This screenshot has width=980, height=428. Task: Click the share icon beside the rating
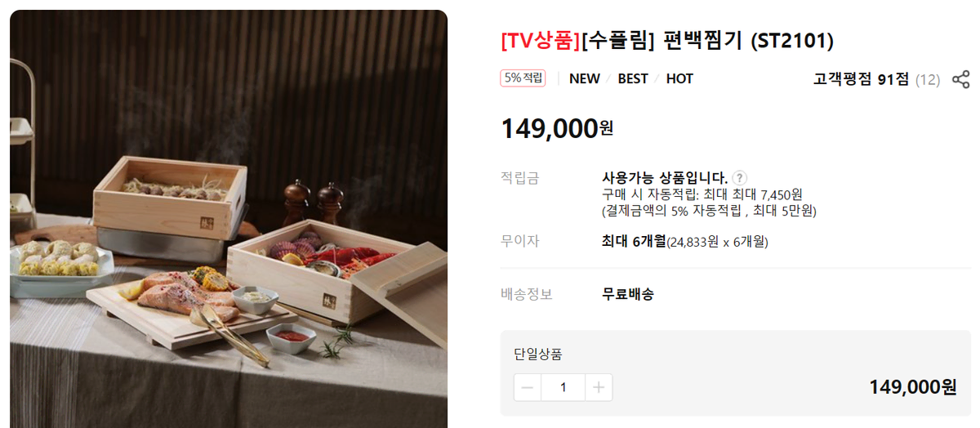(x=961, y=79)
